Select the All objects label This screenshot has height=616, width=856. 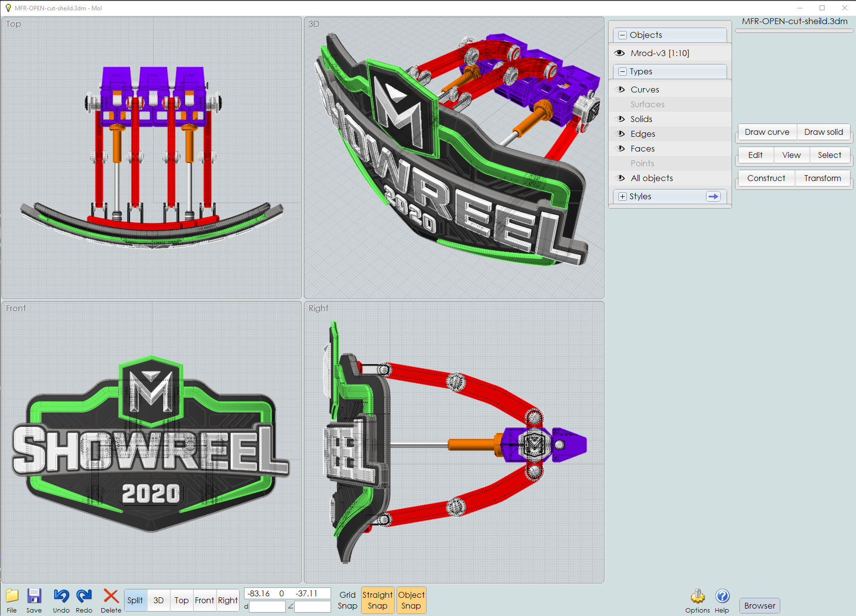[652, 178]
